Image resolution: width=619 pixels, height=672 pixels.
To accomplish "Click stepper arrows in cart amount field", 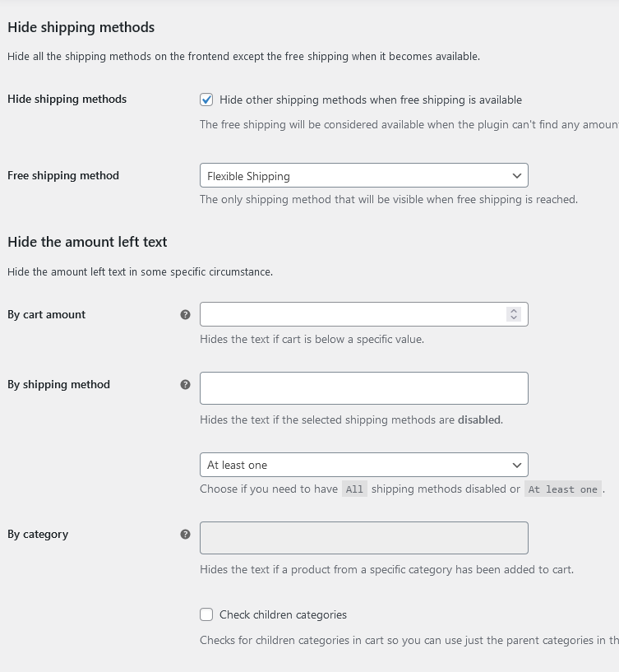I will point(514,314).
